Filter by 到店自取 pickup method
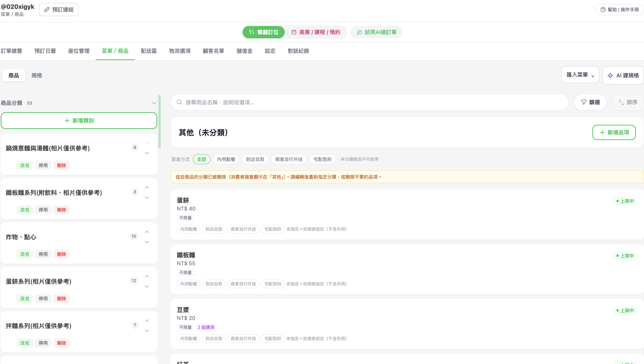This screenshot has height=364, width=644. tap(255, 159)
